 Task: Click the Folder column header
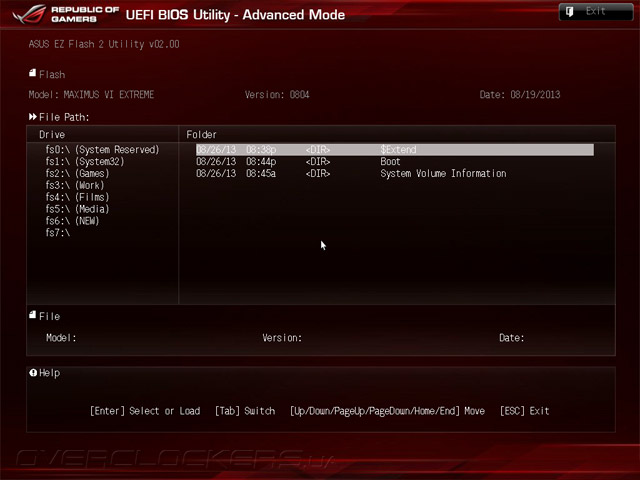[x=201, y=134]
